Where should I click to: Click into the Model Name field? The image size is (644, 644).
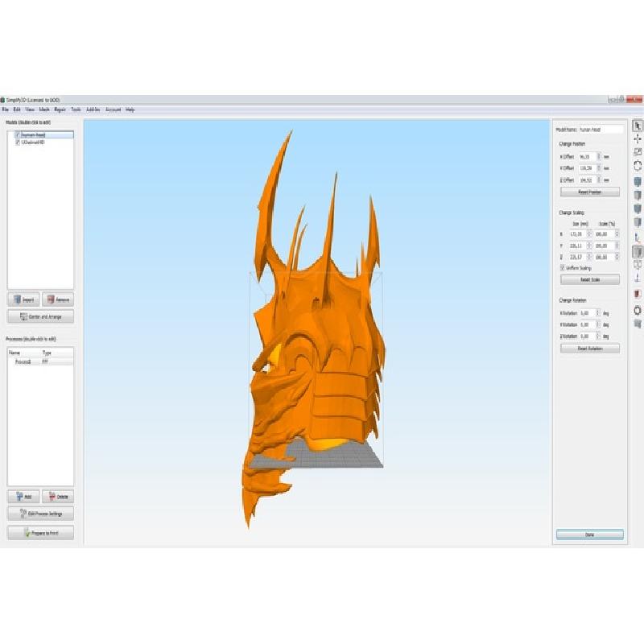601,129
